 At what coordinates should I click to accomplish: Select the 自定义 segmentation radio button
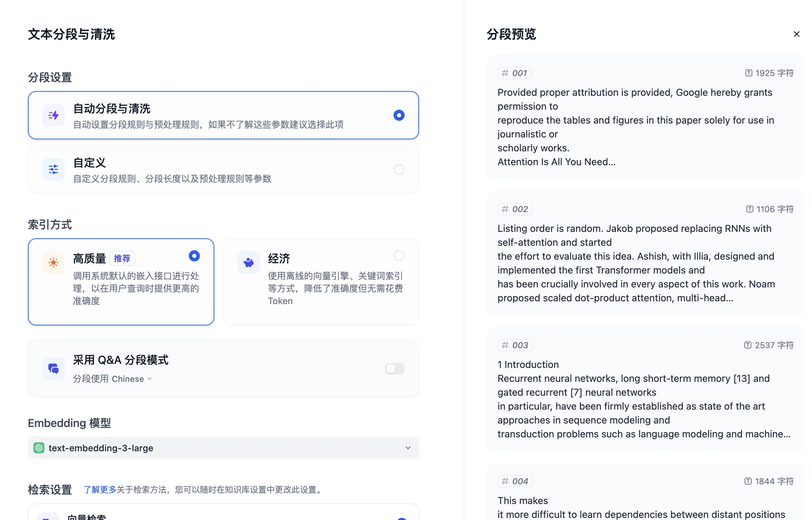point(399,169)
